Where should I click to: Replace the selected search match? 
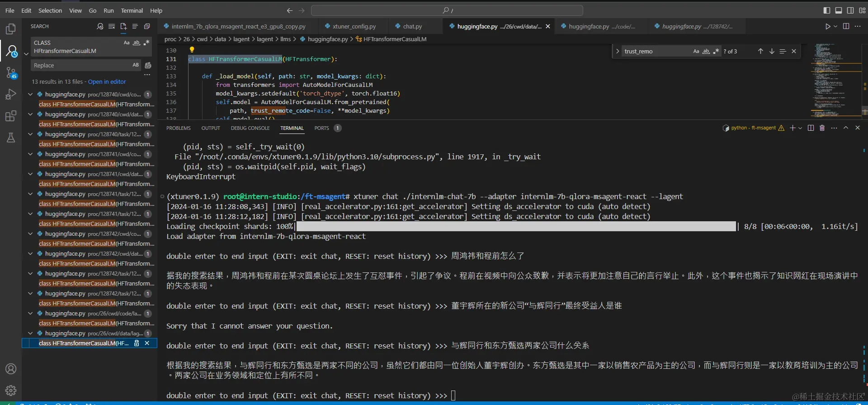click(x=137, y=343)
